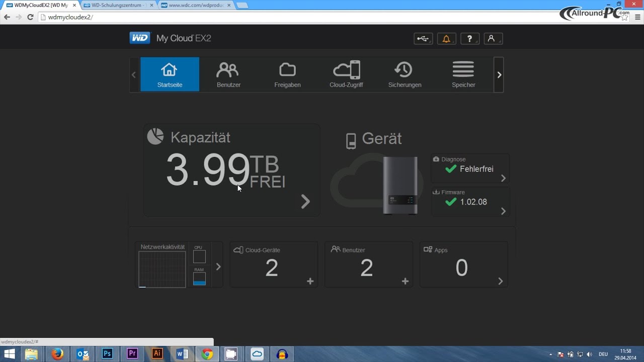Image resolution: width=644 pixels, height=362 pixels.
Task: Reload the page
Action: click(x=30, y=17)
